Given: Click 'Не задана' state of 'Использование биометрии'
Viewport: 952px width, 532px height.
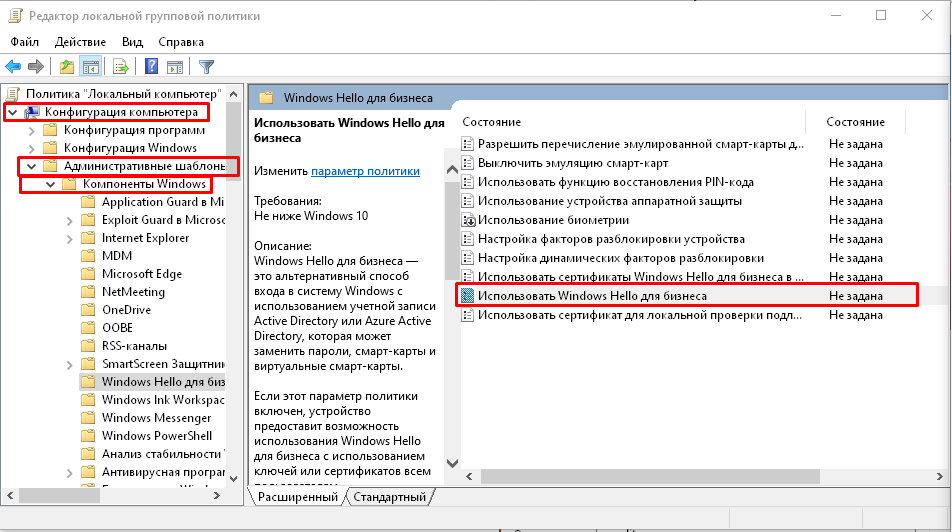Looking at the screenshot, I should pyautogui.click(x=855, y=220).
